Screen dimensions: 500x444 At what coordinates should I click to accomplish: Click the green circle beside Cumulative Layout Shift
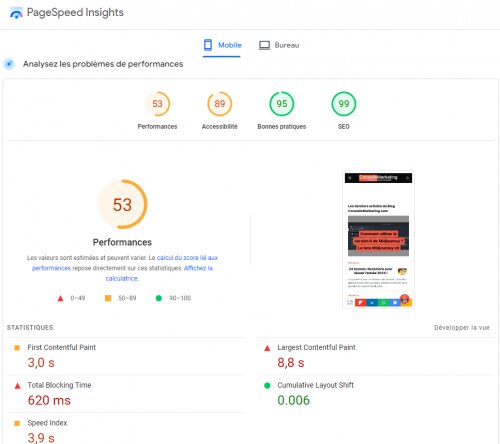click(x=267, y=385)
